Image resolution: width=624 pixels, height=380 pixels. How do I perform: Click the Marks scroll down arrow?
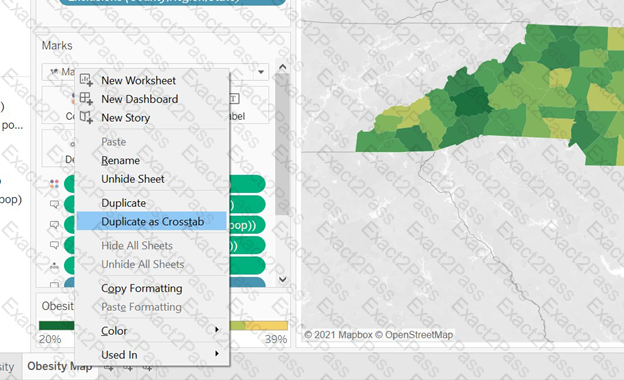tap(283, 279)
